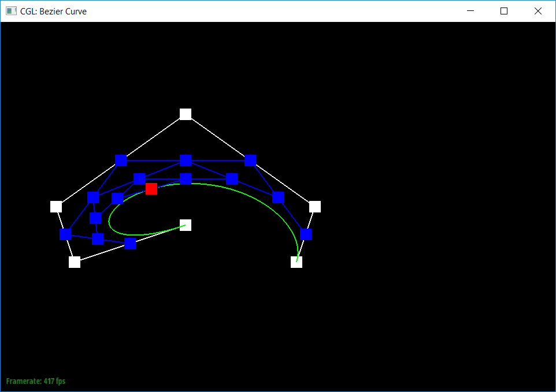This screenshot has height=392, width=556.
Task: Select the leftmost white control point
Action: (x=56, y=207)
